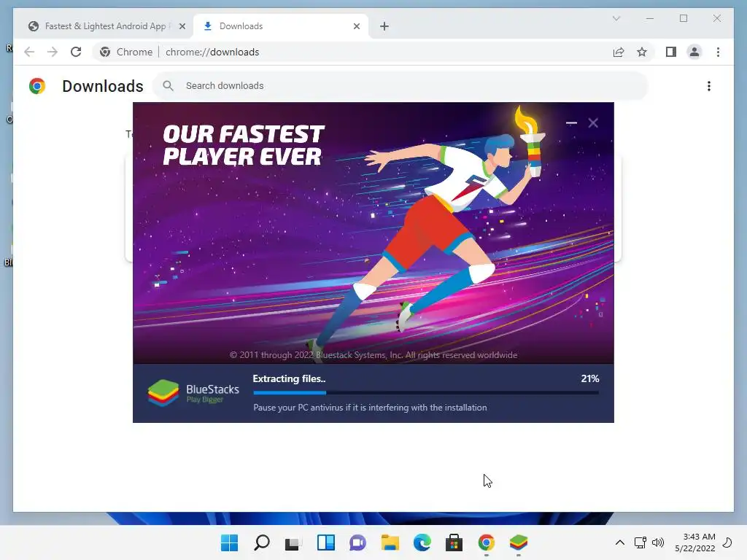The width and height of the screenshot is (747, 560).
Task: Open notifications moon icon
Action: click(x=727, y=542)
